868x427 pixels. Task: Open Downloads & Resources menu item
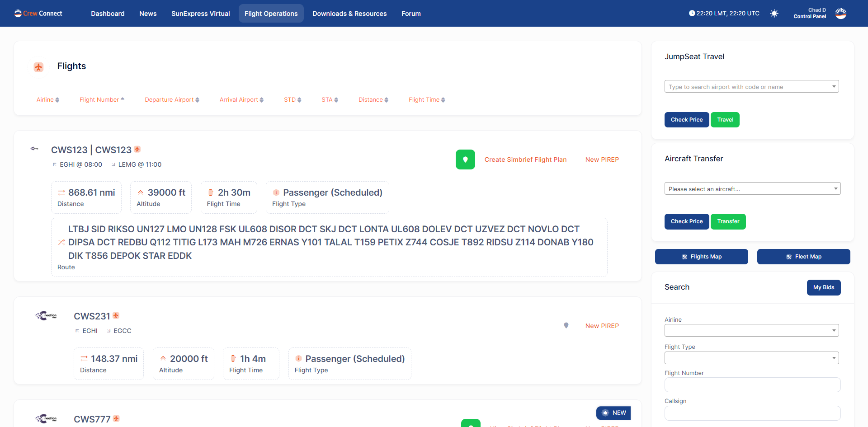click(349, 14)
